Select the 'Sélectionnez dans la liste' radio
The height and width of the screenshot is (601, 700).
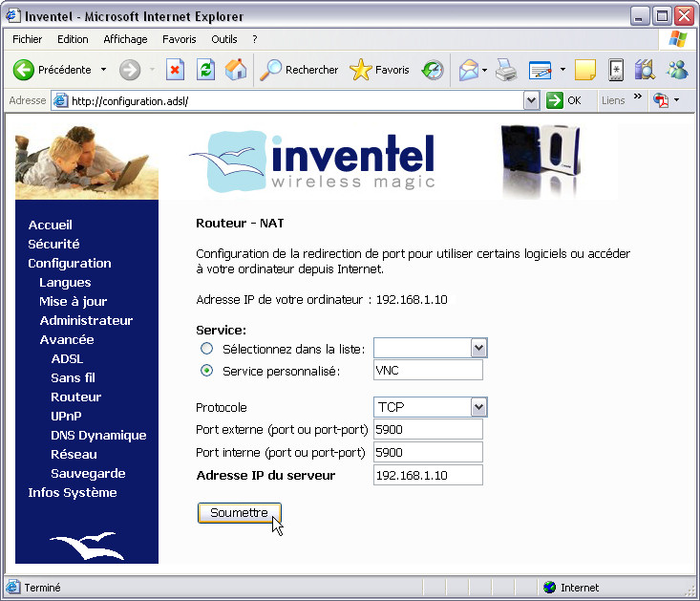(x=206, y=349)
